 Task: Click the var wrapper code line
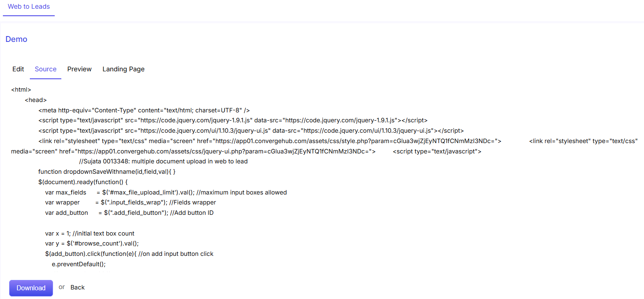(x=131, y=202)
